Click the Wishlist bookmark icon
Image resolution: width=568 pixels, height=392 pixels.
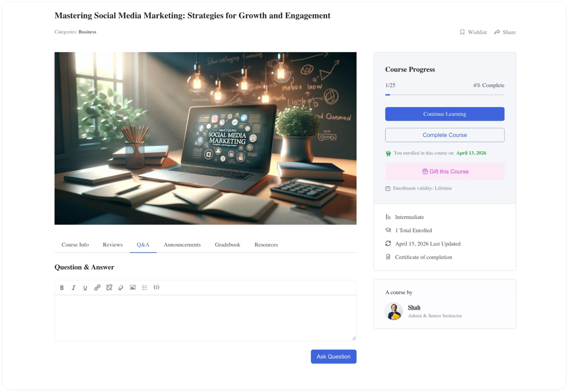[x=462, y=32]
